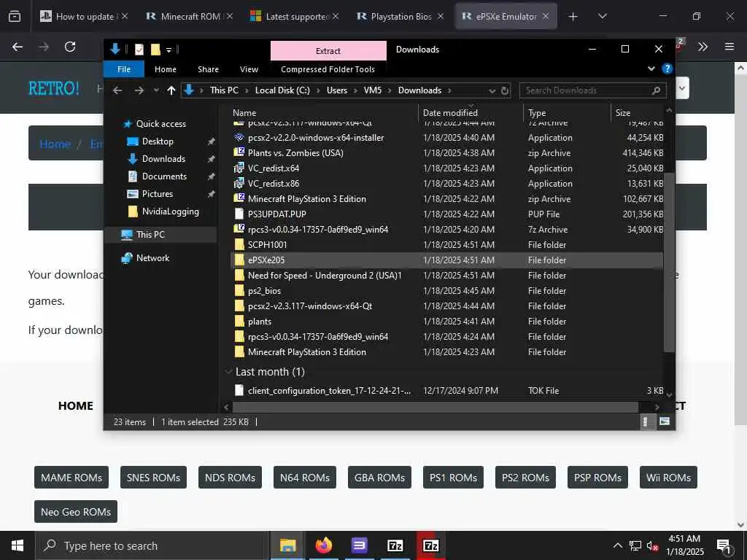Screen dimensions: 747x560
Task: Switch to the Playstation Bios browser tab
Action: (400, 17)
